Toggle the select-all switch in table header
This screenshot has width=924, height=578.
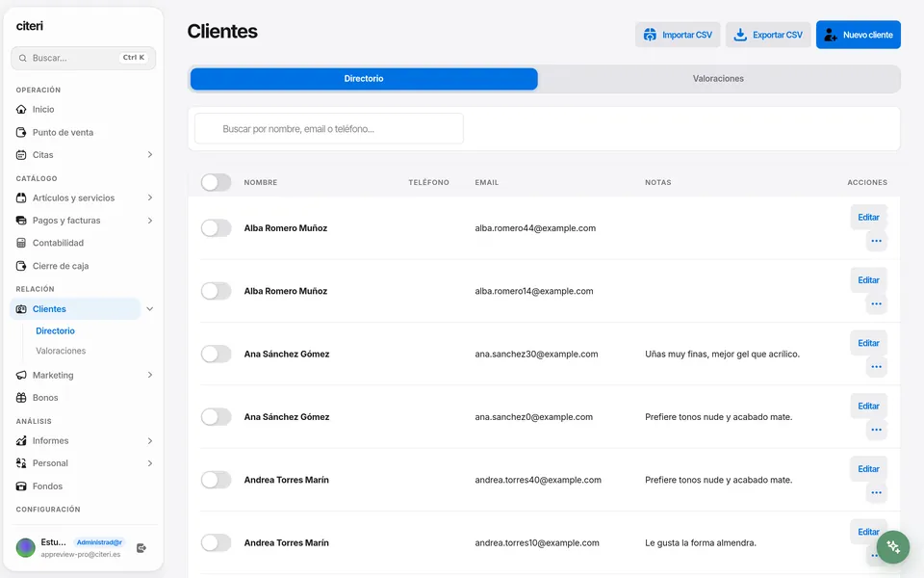tap(217, 182)
